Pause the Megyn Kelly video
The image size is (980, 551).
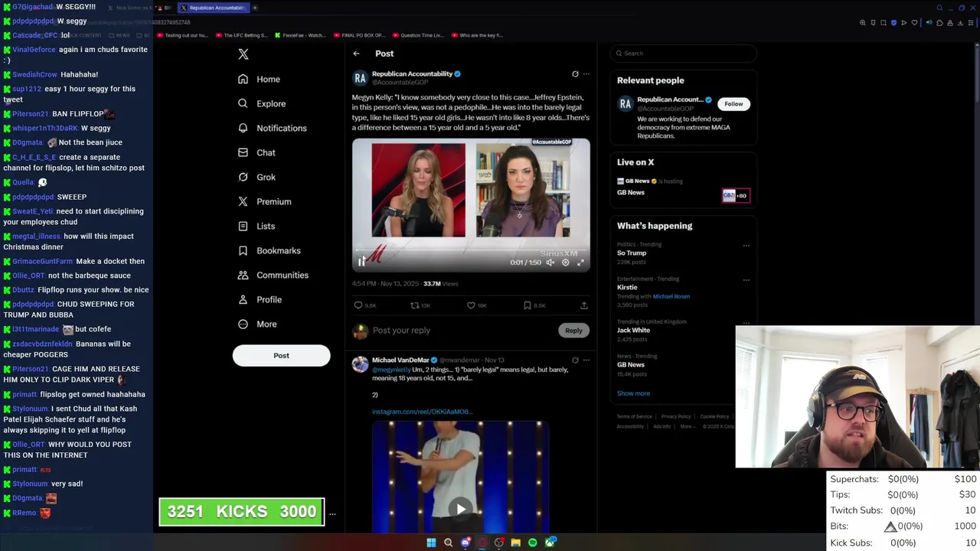point(361,262)
